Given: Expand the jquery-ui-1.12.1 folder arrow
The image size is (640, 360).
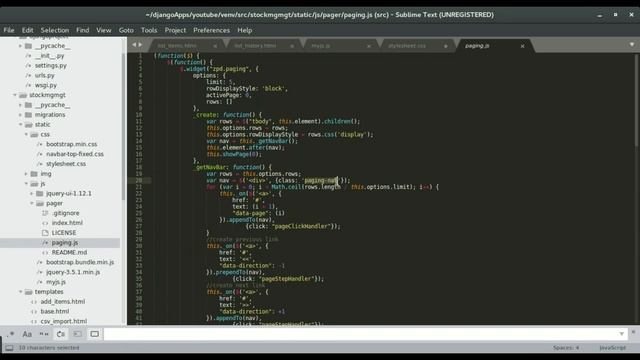Looking at the screenshot, I should (x=32, y=193).
